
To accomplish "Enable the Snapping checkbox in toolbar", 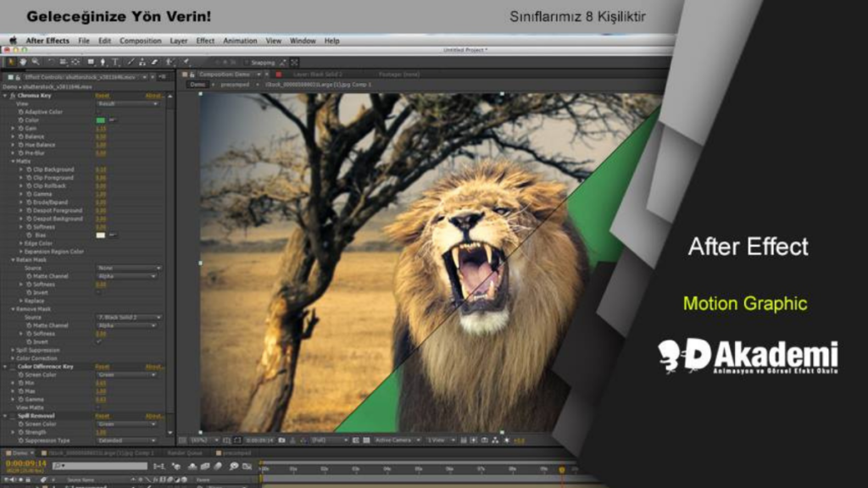I will point(246,62).
